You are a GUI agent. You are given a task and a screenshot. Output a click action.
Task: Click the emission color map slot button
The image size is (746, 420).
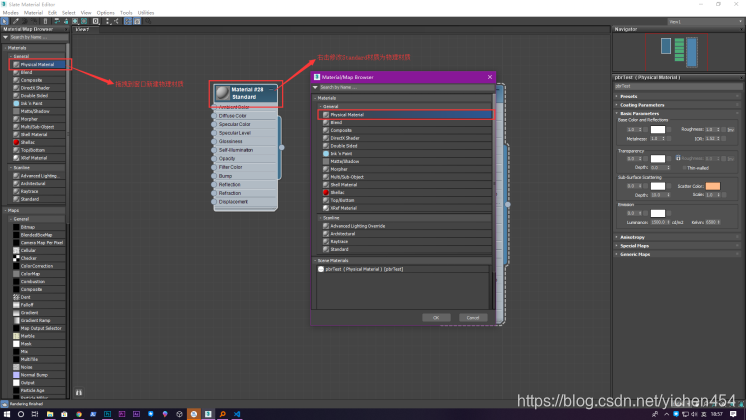[669, 213]
